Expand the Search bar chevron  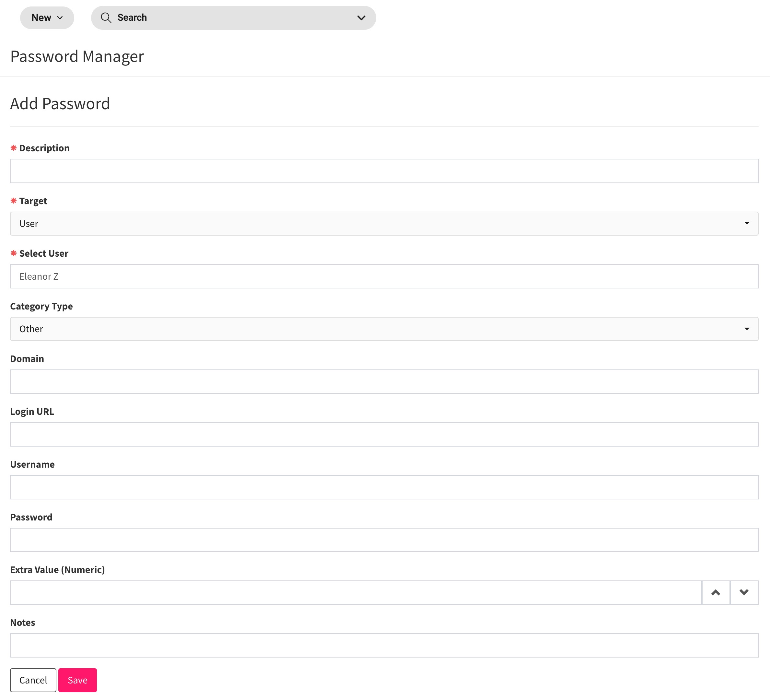pyautogui.click(x=361, y=17)
